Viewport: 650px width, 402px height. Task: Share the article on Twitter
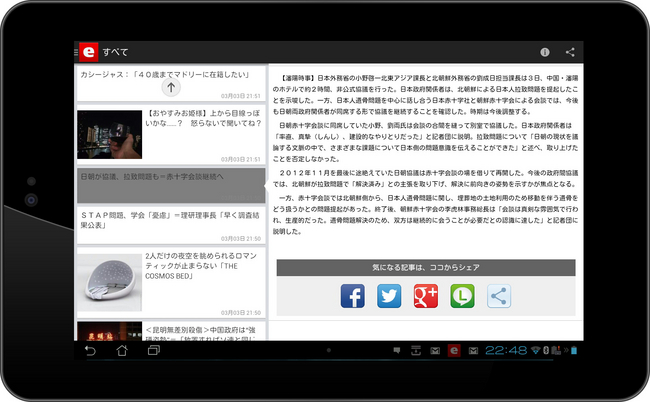[x=389, y=295]
